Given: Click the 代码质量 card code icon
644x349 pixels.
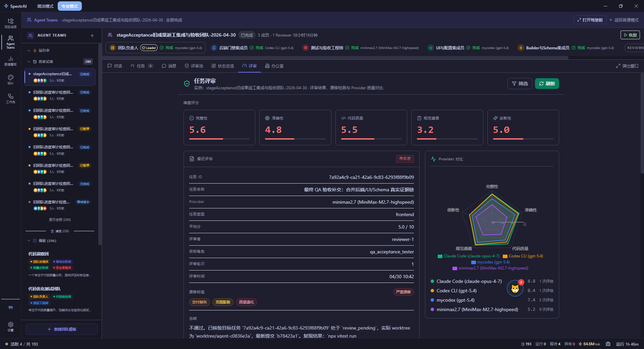Looking at the screenshot, I should point(343,118).
